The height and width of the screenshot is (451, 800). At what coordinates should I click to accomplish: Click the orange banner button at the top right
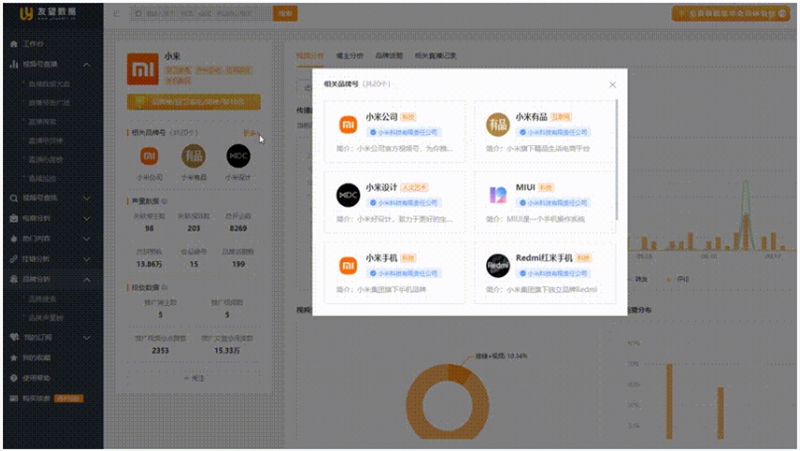point(731,14)
